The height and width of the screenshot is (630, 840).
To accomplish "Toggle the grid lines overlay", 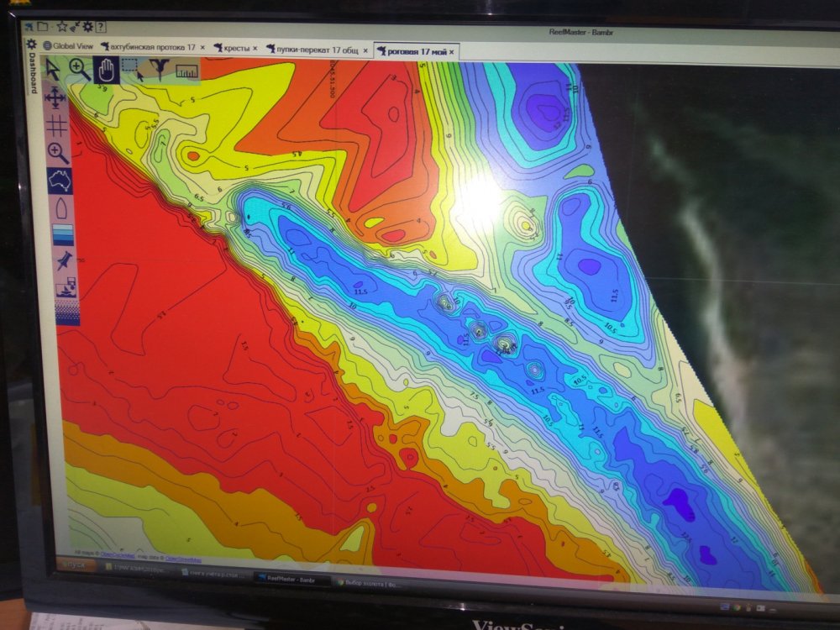I will click(57, 126).
